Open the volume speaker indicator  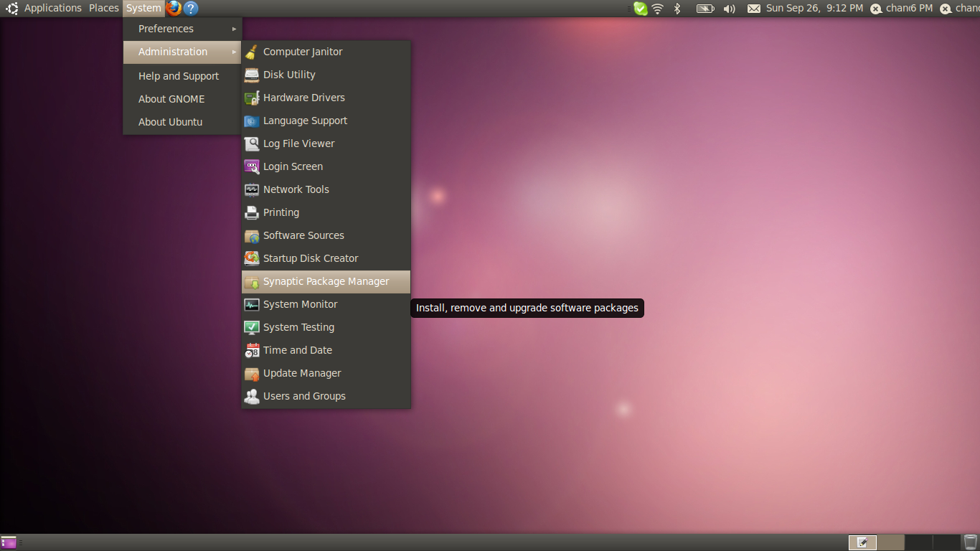[x=730, y=9]
